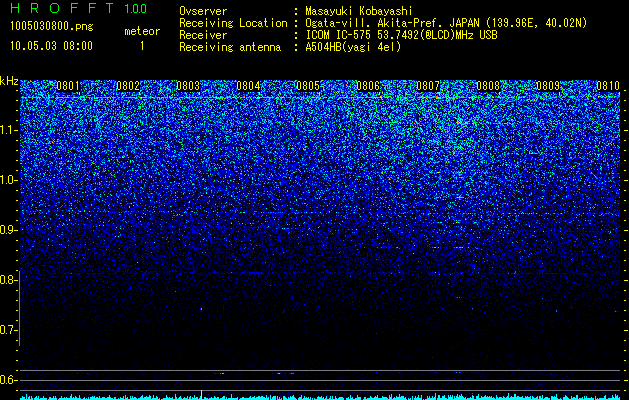Select the ICOM IC-575 receiver text

[401, 35]
